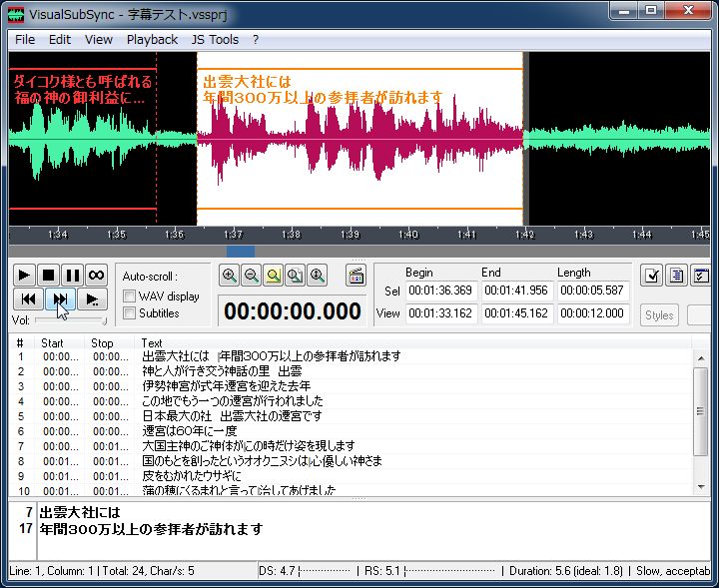Click the clapperboard video icon
The width and height of the screenshot is (719, 588).
click(357, 276)
